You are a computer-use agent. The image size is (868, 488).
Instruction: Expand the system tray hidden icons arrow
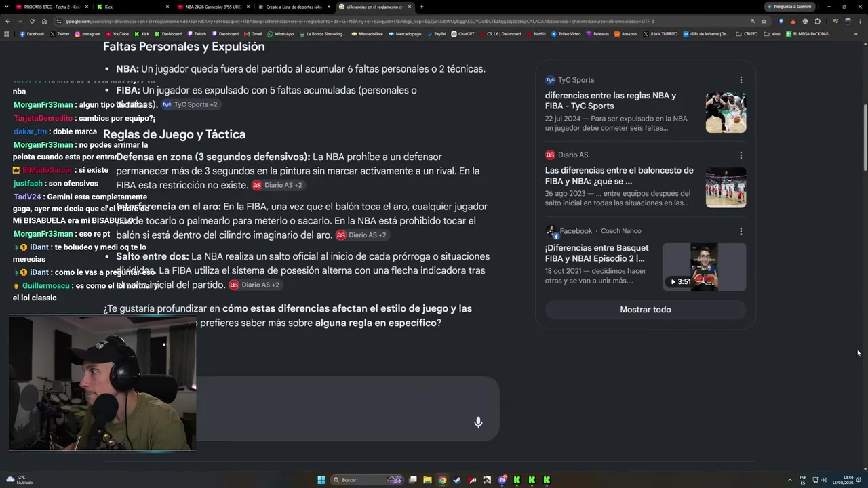(x=789, y=480)
